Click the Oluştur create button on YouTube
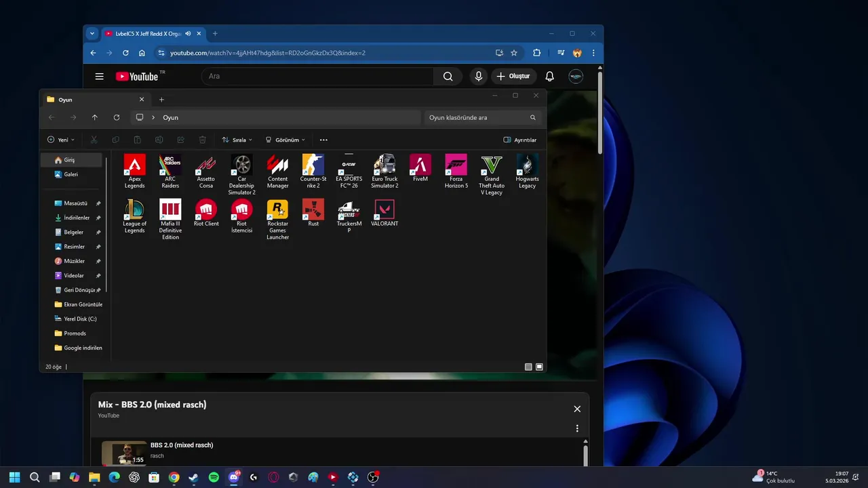This screenshot has height=488, width=868. pyautogui.click(x=514, y=77)
